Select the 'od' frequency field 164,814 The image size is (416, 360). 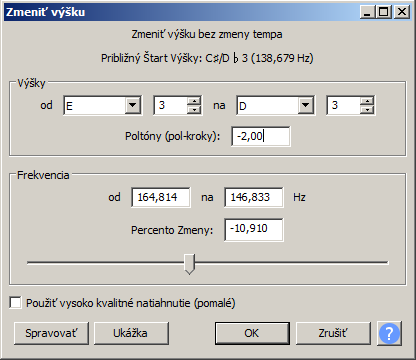[x=161, y=197]
